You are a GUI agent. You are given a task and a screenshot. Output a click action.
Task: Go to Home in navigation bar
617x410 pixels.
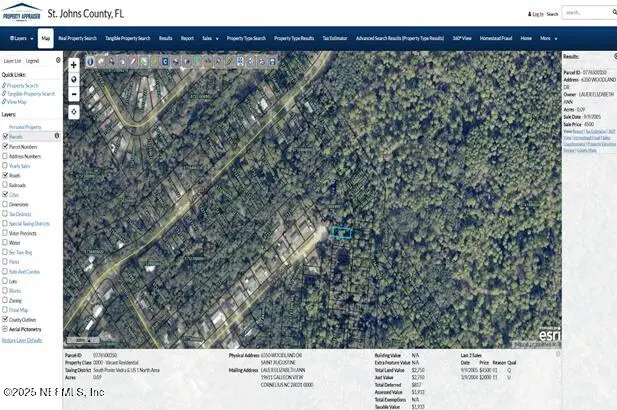(526, 38)
